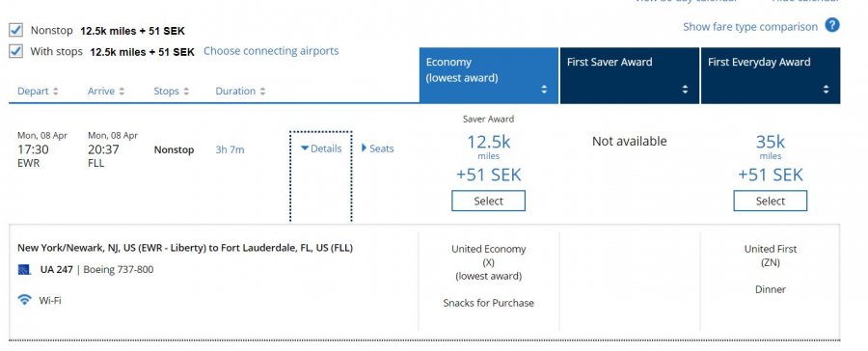Collapse the flight Details expander
868x351 pixels.
pos(321,148)
